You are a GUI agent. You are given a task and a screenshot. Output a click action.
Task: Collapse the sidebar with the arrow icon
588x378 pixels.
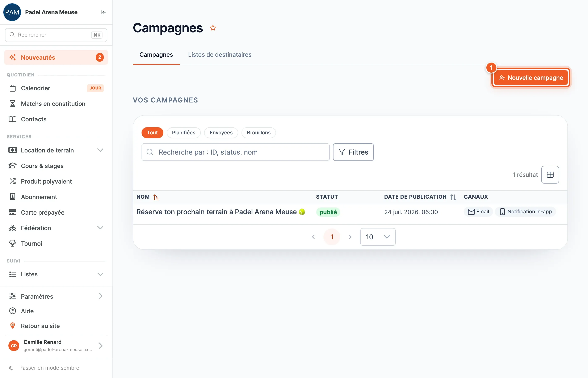pyautogui.click(x=103, y=12)
